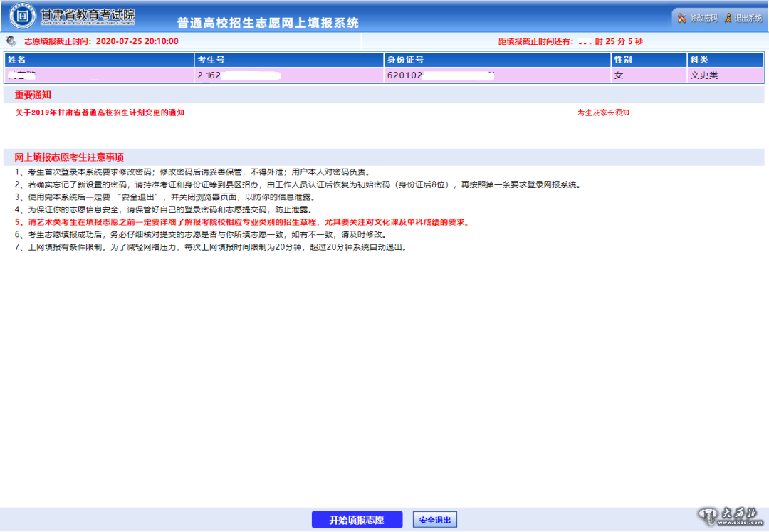Open the 关于2019年甘肃省普通高校招生计划变更的通知 link
Screen dimensions: 769x532
pyautogui.click(x=100, y=113)
